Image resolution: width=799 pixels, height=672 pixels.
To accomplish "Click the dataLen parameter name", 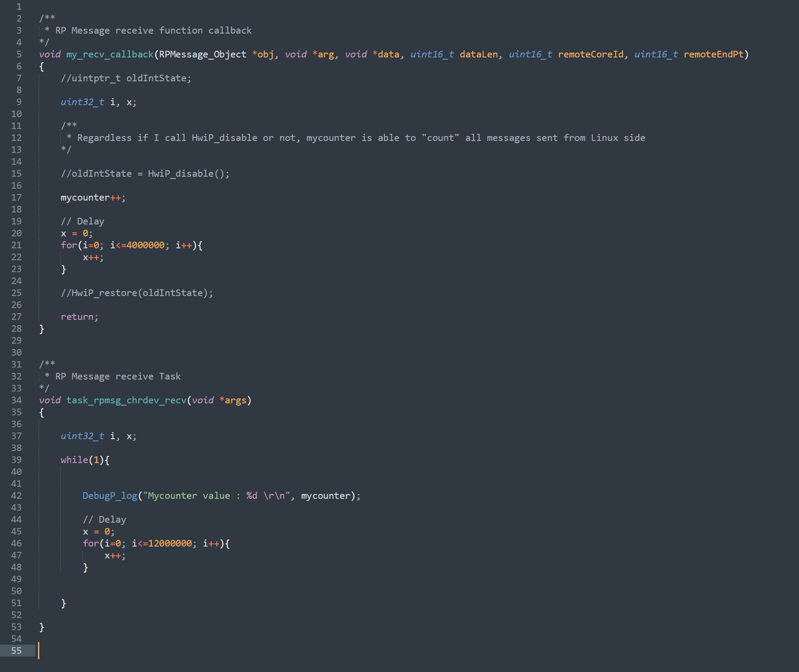I will pos(478,54).
